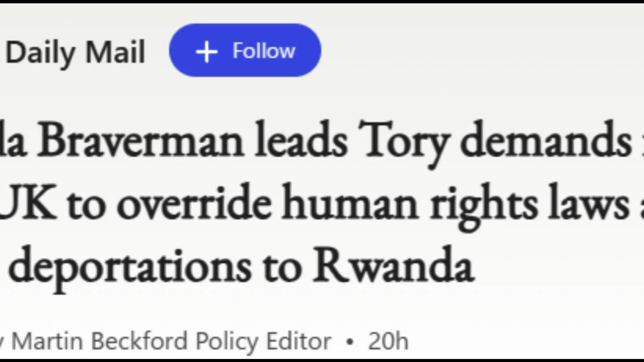
Task: Click the word "Follow" label text
Action: click(263, 51)
